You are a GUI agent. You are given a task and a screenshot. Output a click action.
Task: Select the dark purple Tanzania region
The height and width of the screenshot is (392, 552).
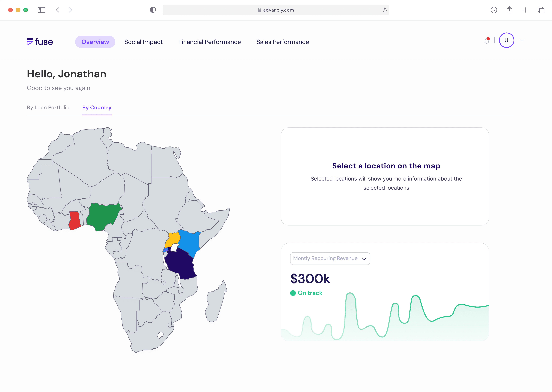[180, 263]
